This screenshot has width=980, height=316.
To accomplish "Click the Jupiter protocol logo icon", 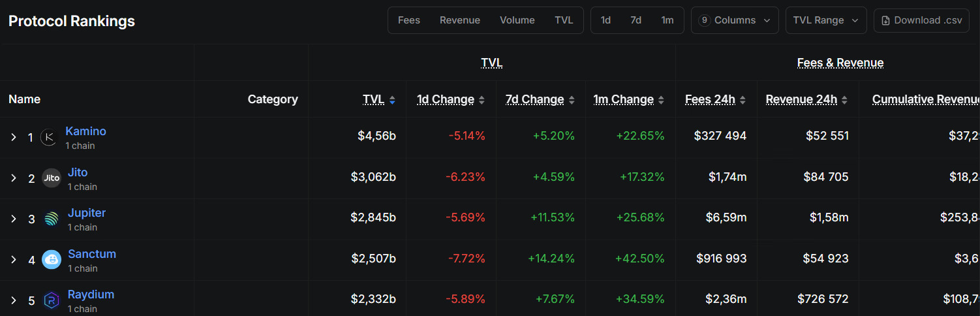I will pyautogui.click(x=52, y=219).
